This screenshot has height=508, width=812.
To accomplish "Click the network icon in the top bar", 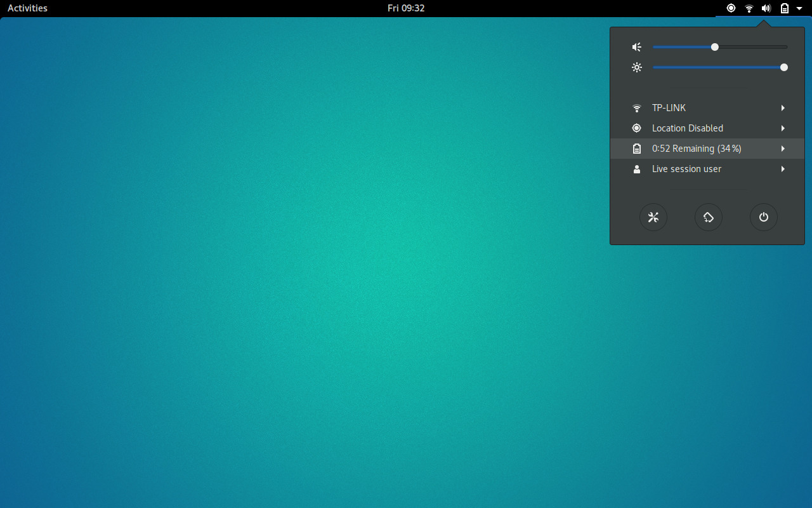I will 749,8.
